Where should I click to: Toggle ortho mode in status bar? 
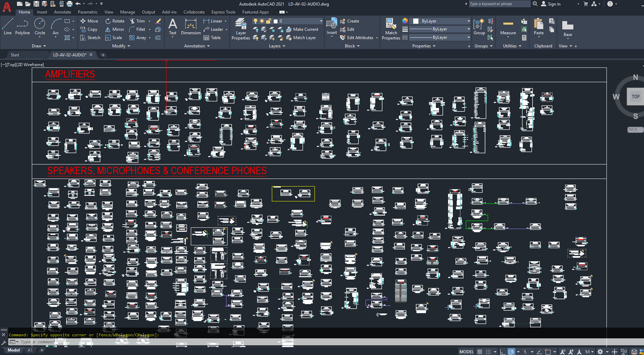(502, 351)
